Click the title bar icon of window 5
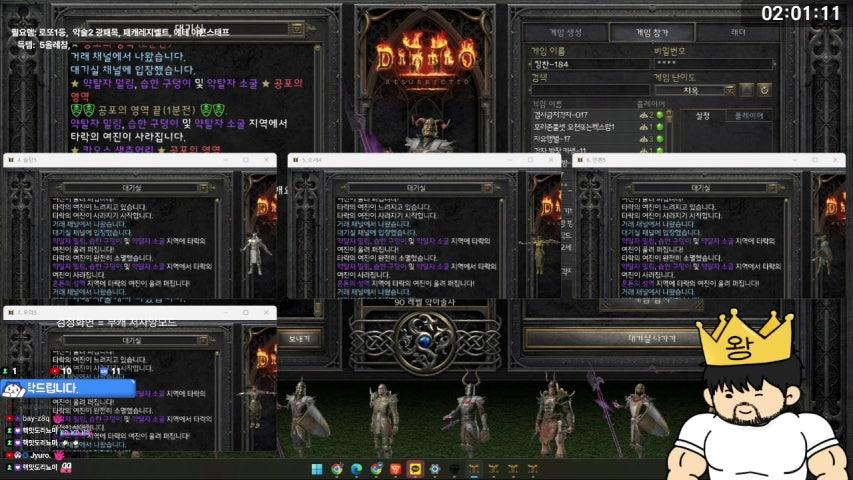The height and width of the screenshot is (480, 853). 295,160
